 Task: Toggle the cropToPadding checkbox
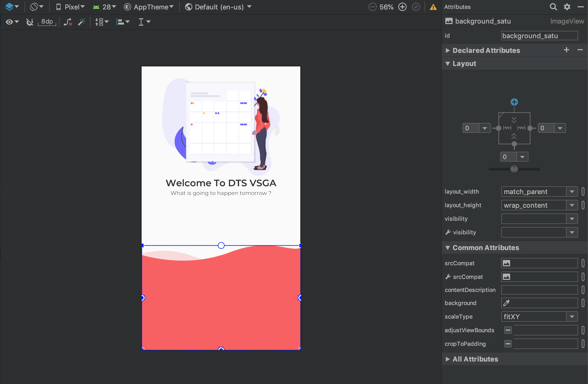(x=508, y=344)
